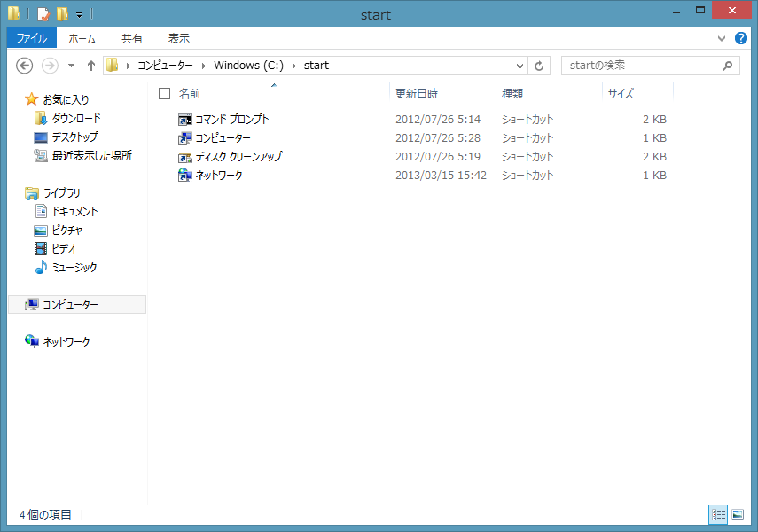Click the ドキュメント page icon

pyautogui.click(x=41, y=211)
